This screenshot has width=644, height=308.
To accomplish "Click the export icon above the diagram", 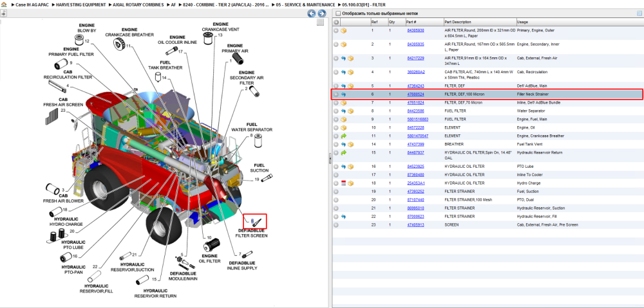I will (3, 13).
